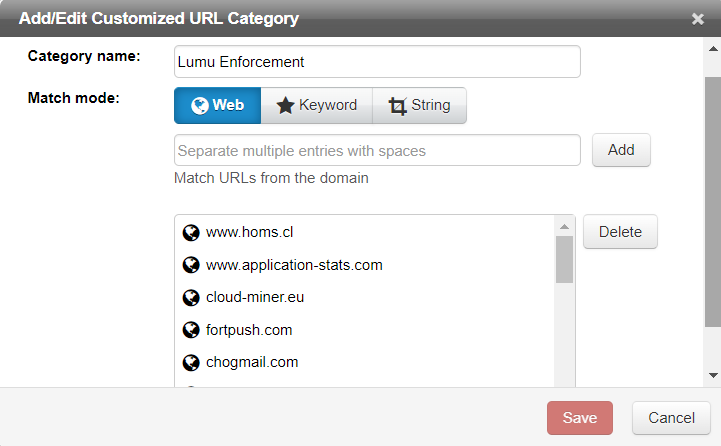Switch match mode to String
Image resolution: width=721 pixels, height=446 pixels.
click(x=419, y=105)
